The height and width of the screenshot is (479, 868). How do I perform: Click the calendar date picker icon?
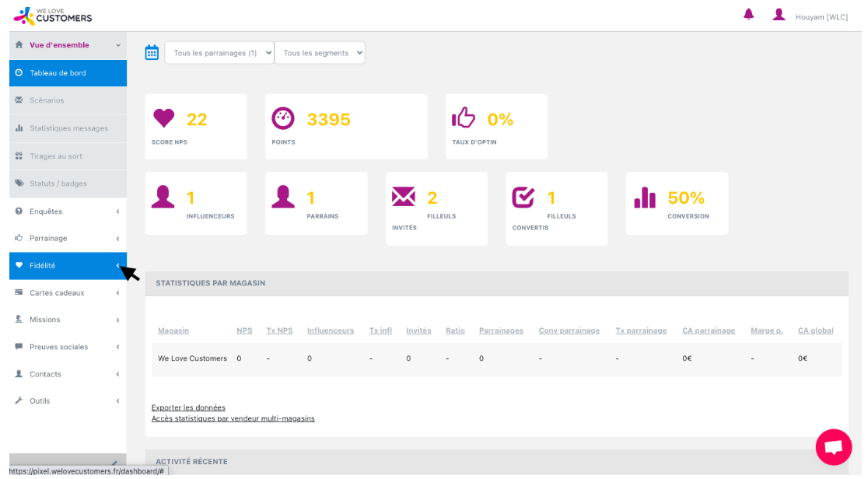[152, 53]
